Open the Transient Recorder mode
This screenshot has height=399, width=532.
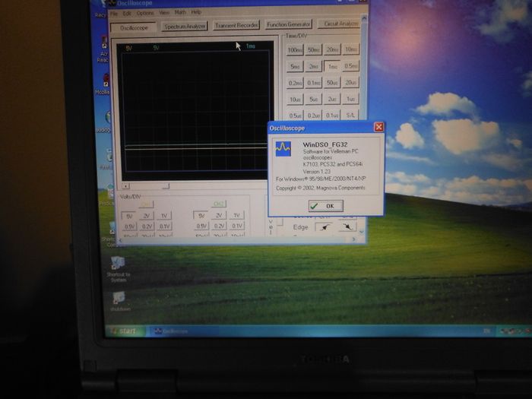236,25
